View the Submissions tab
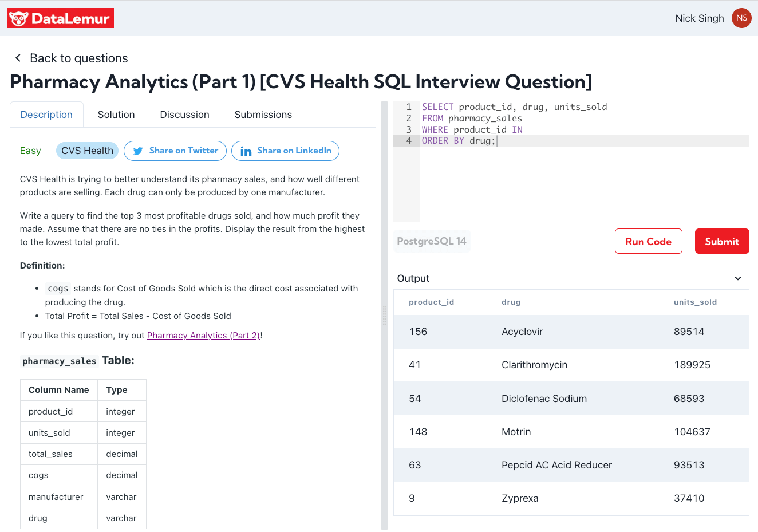The width and height of the screenshot is (758, 532). click(263, 115)
